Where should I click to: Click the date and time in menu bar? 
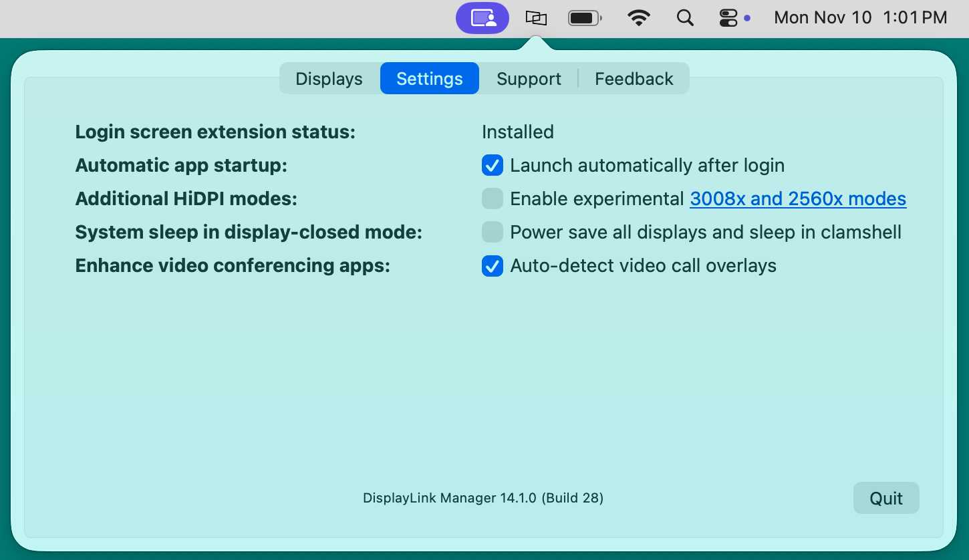point(859,18)
